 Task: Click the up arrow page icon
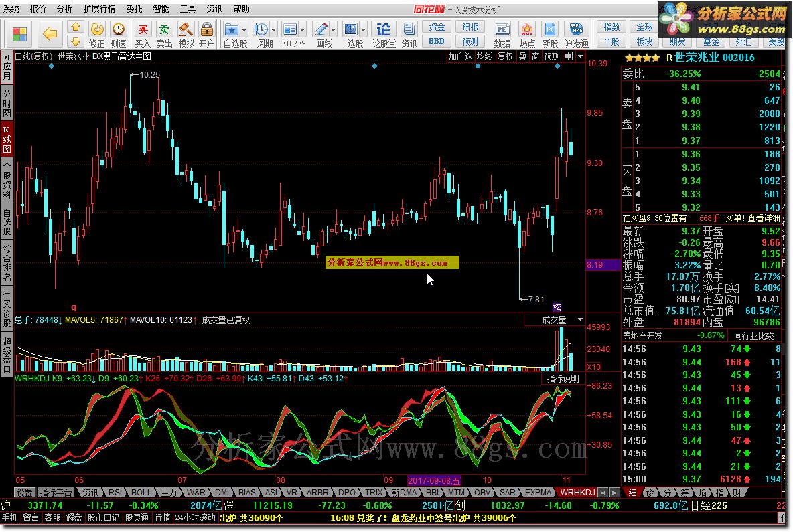point(75,27)
